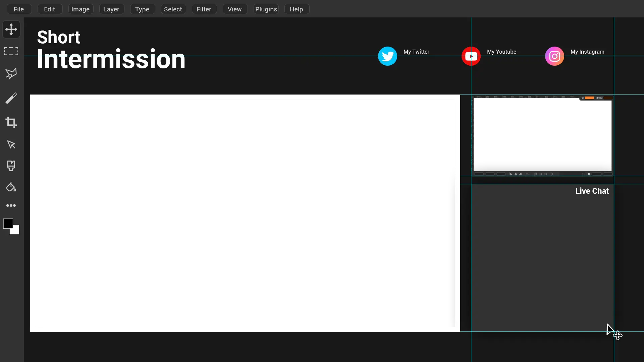Click the "Intermission" title text
Image resolution: width=644 pixels, height=362 pixels.
pyautogui.click(x=111, y=59)
